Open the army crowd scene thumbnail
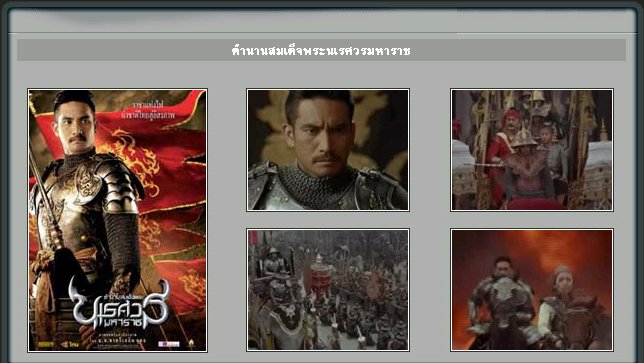Image resolution: width=644 pixels, height=363 pixels. [x=328, y=290]
